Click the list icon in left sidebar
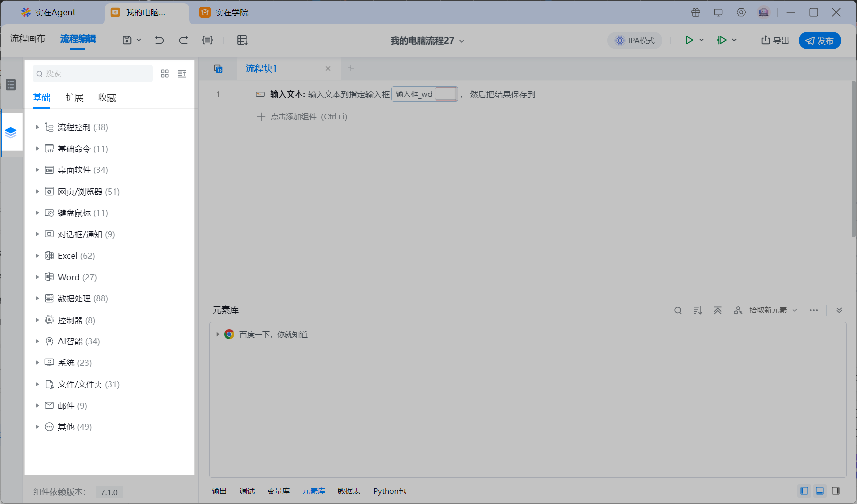 [x=11, y=85]
